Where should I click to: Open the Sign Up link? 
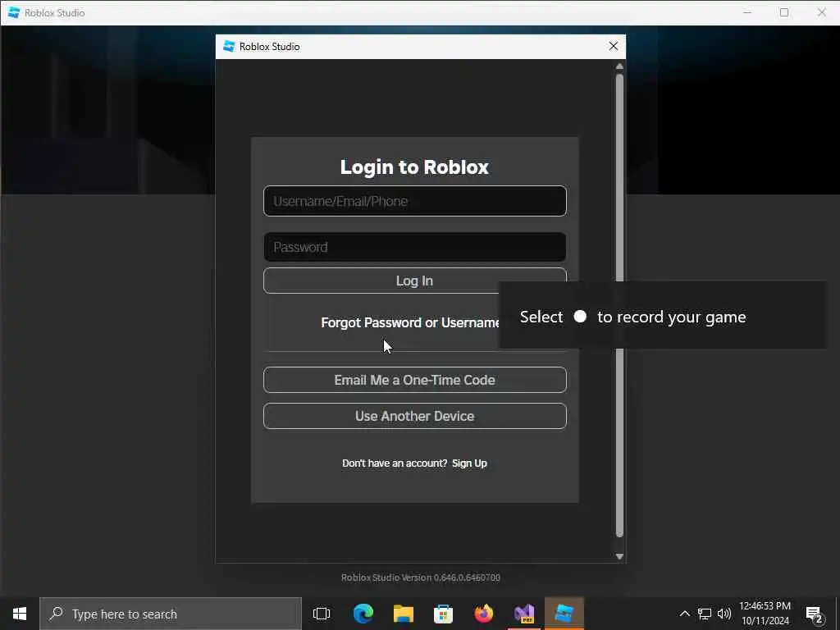(x=469, y=463)
